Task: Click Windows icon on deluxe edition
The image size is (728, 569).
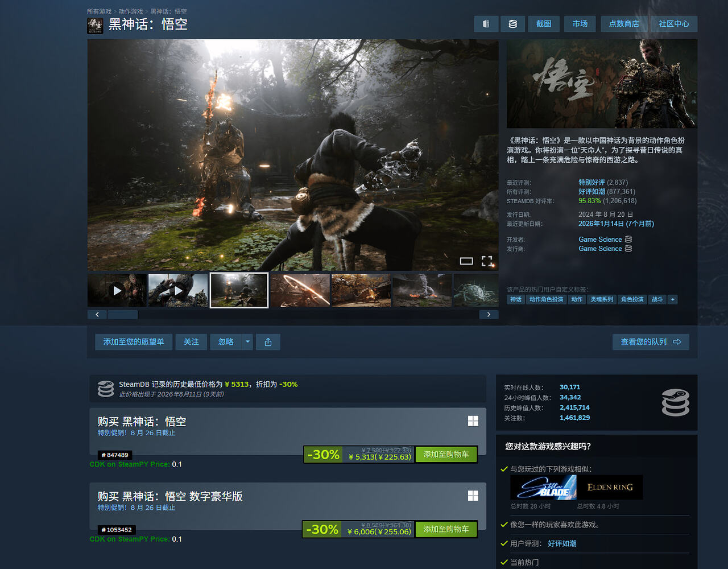Action: (473, 496)
